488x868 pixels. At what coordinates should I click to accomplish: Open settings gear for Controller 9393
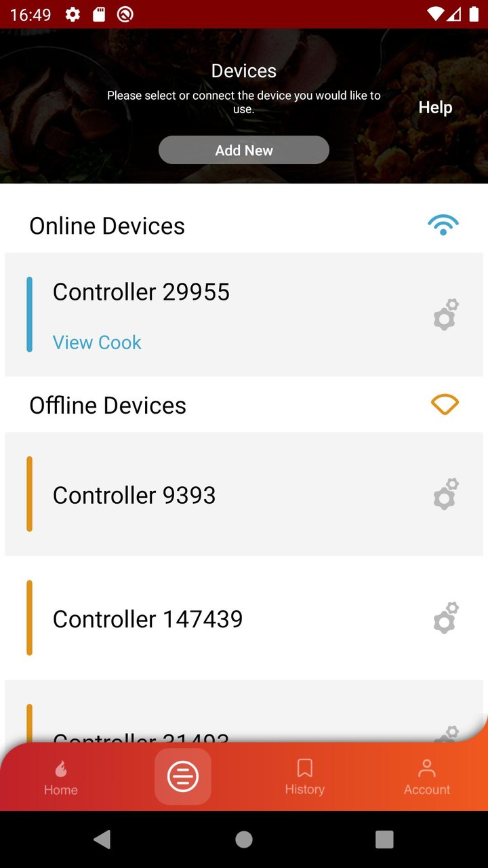coord(446,494)
